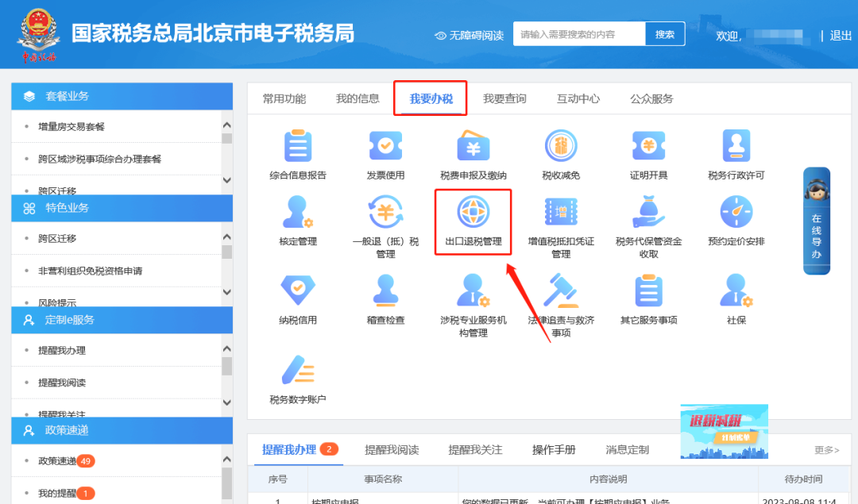This screenshot has width=858, height=504.
Task: Open the 社保 icon
Action: (736, 290)
